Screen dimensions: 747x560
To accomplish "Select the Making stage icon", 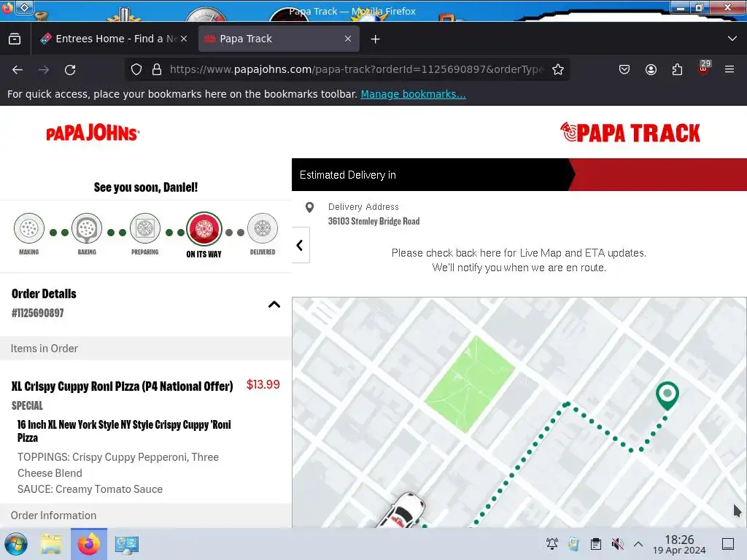I will pos(29,228).
